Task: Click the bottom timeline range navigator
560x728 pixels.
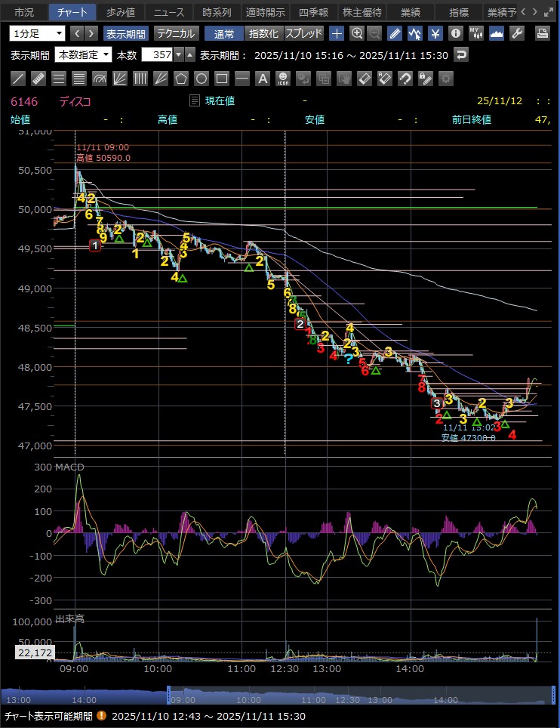Action: pos(279,698)
